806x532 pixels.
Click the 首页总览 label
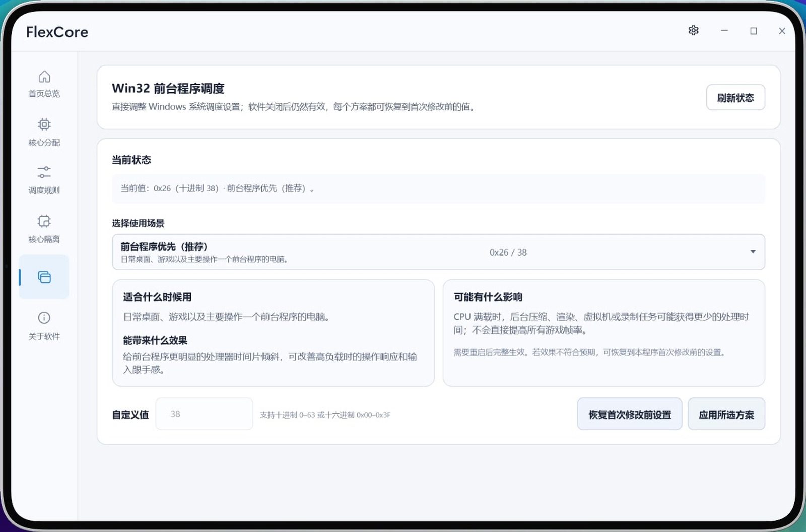(x=44, y=94)
